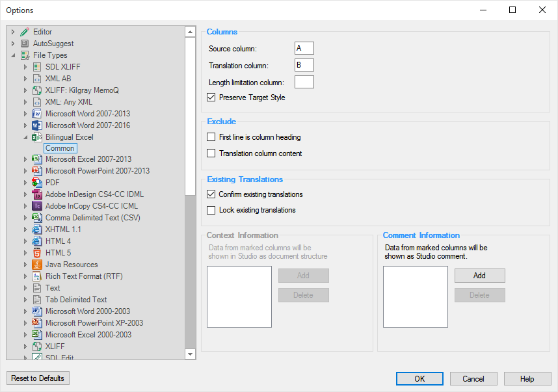The height and width of the screenshot is (392, 558).
Task: Expand the AutoSuggest tree node
Action: (13, 44)
